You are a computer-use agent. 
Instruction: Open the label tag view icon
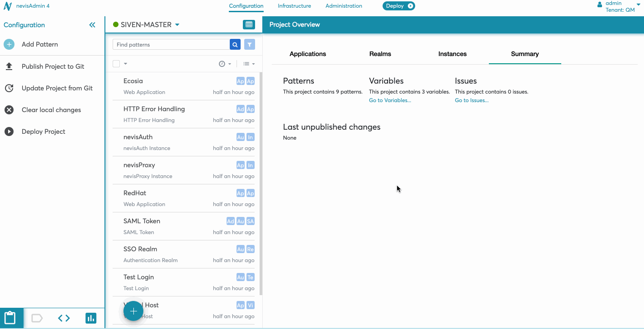[x=37, y=318]
